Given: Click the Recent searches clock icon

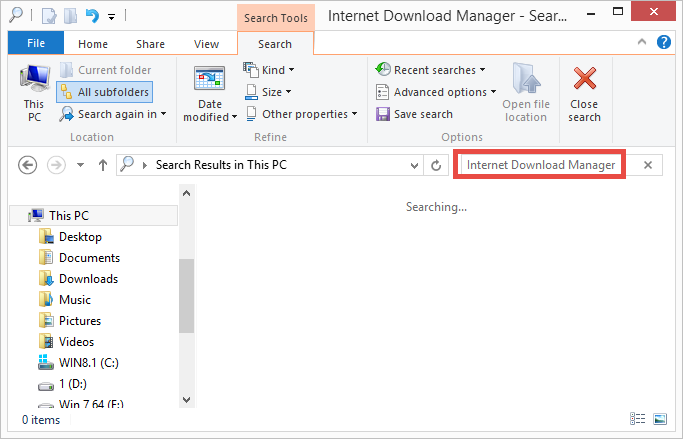Looking at the screenshot, I should (x=383, y=69).
